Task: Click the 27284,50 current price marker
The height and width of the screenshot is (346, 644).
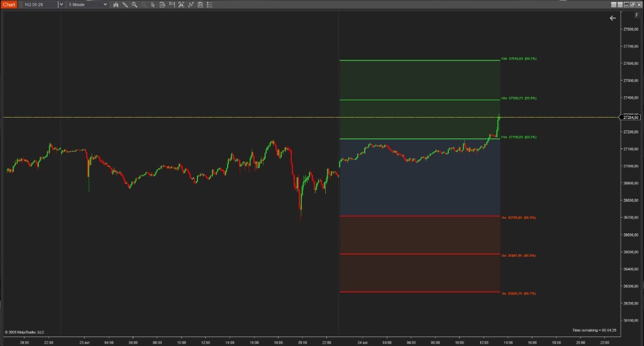Action: click(x=630, y=117)
